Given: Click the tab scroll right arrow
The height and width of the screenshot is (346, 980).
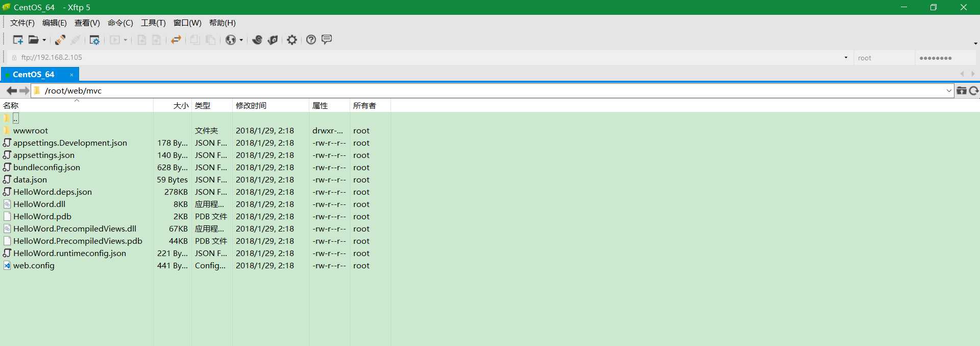Looking at the screenshot, I should pyautogui.click(x=973, y=75).
